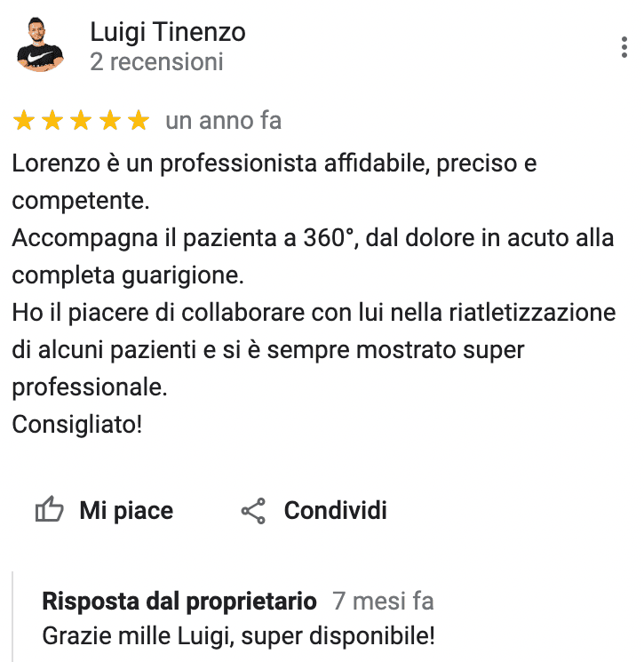Click the "Risposta dal proprietario" heading
Screen dimensions: 644x662
click(x=179, y=601)
